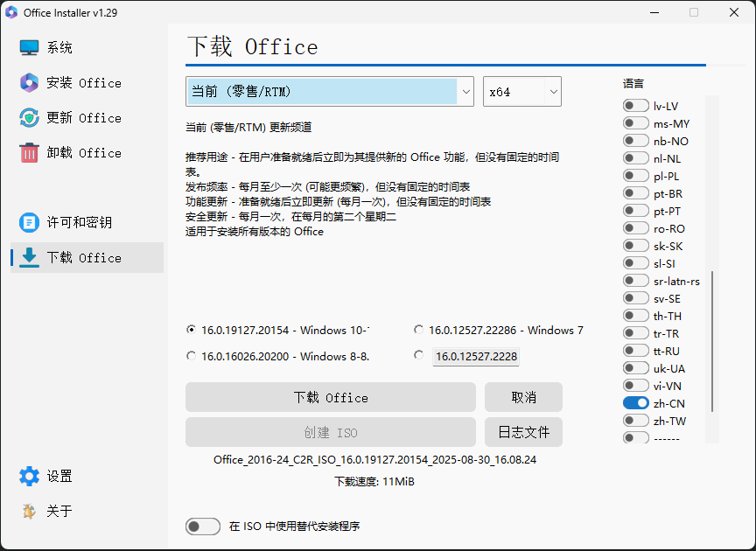The height and width of the screenshot is (551, 756).
Task: Switch to 下载 Office in the navigation
Action: 84,257
